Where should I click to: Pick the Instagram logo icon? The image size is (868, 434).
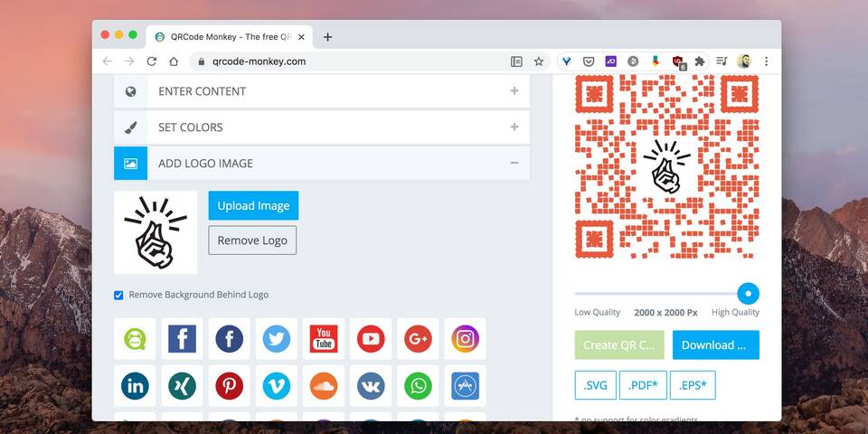[x=465, y=339]
